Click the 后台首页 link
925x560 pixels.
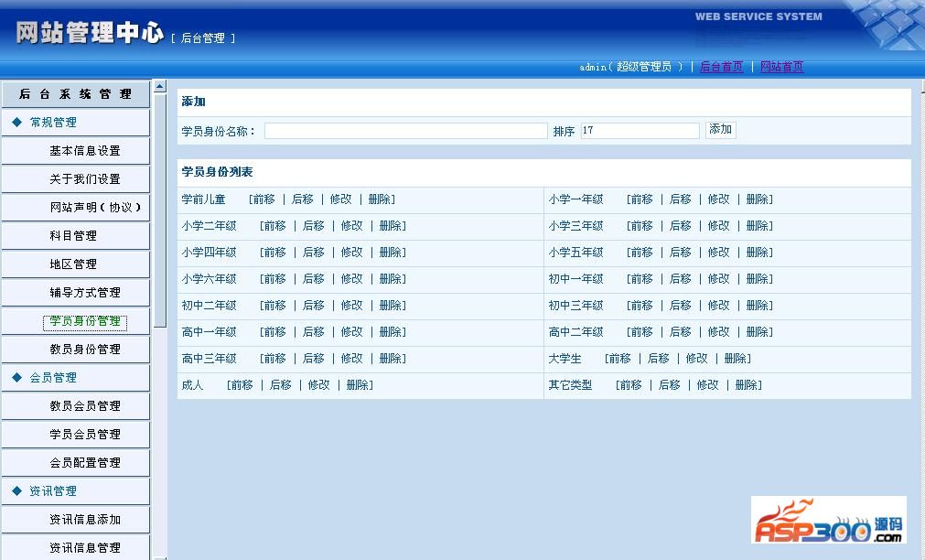(721, 67)
